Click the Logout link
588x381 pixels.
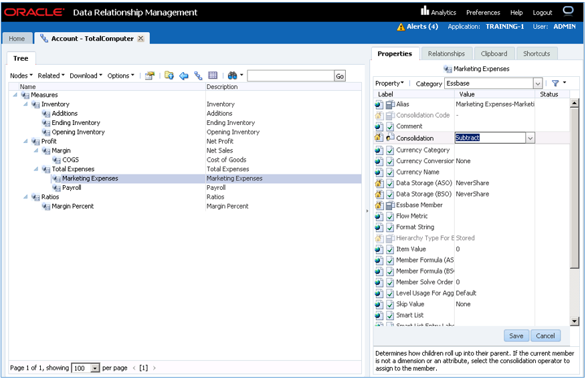pyautogui.click(x=543, y=12)
